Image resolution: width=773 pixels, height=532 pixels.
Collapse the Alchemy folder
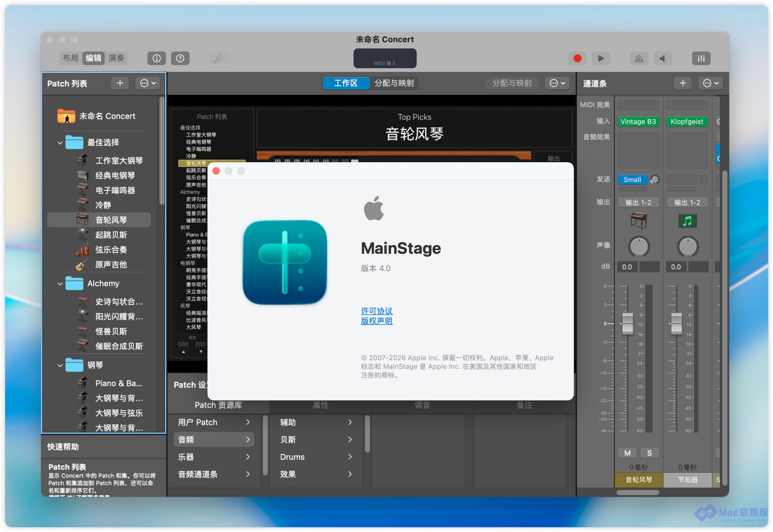point(60,284)
